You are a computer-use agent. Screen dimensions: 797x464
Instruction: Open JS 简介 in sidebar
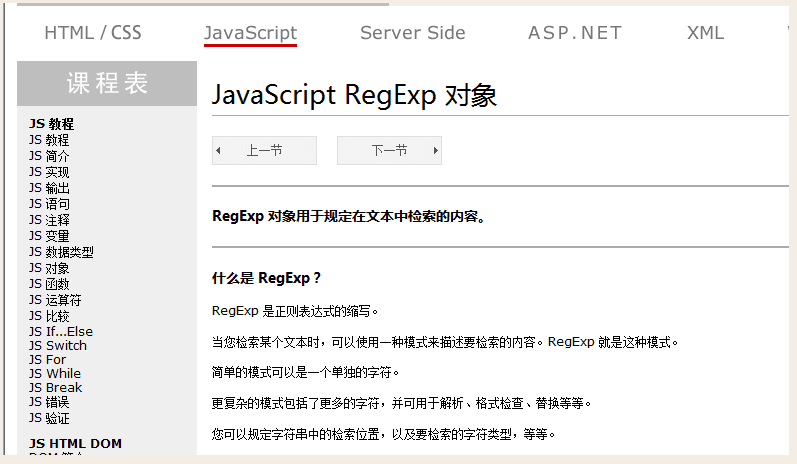49,156
